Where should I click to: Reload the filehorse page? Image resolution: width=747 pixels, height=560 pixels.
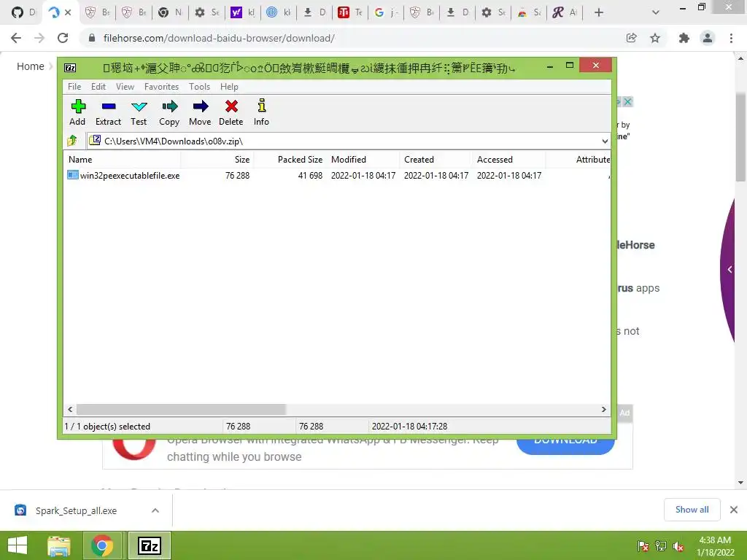pyautogui.click(x=63, y=38)
